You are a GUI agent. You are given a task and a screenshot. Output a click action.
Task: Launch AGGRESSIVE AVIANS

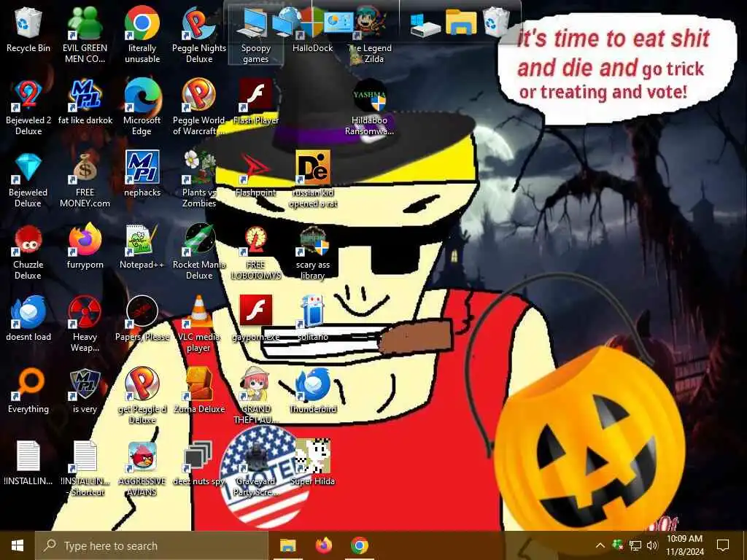(142, 469)
